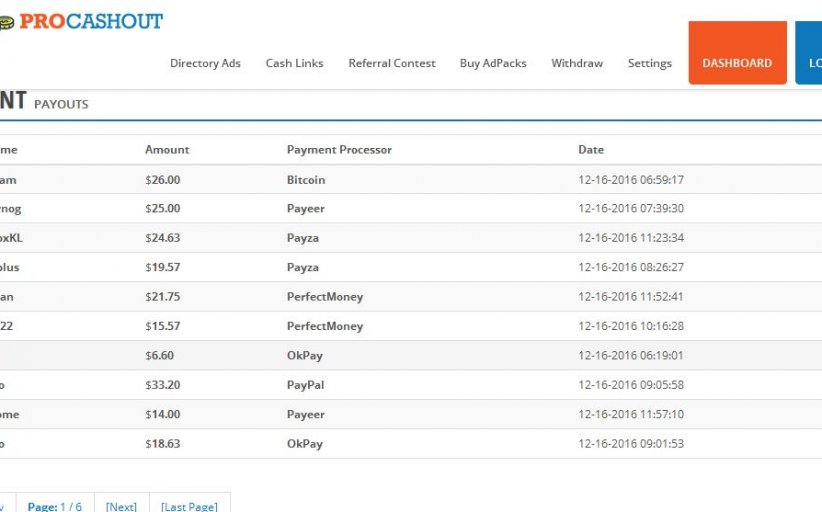Click the Date column header
822x512 pixels.
(591, 150)
